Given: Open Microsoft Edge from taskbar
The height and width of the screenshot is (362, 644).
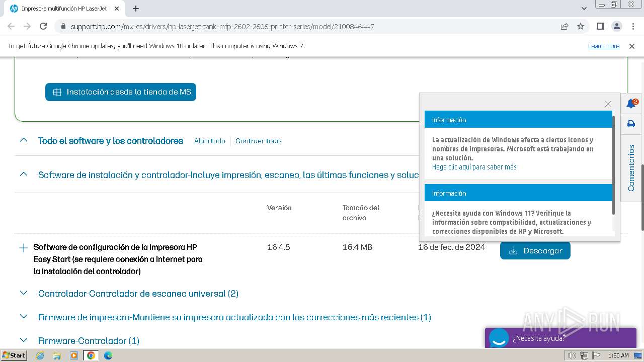Looking at the screenshot, I should (108, 355).
